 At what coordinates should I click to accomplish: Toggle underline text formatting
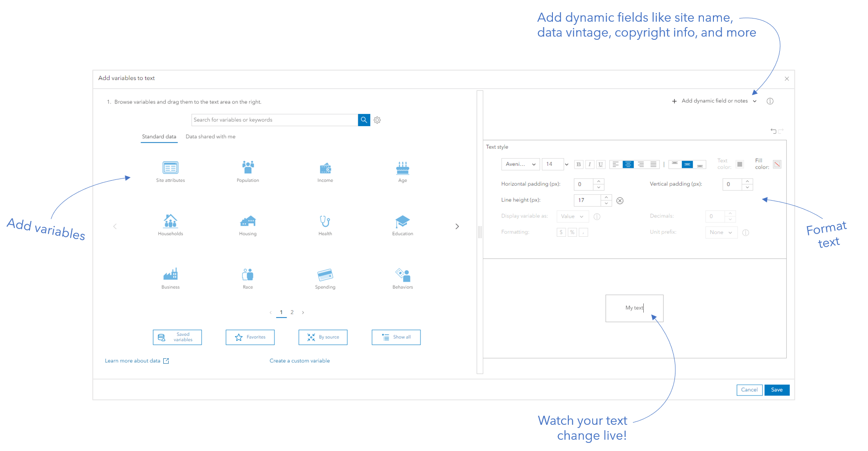601,164
